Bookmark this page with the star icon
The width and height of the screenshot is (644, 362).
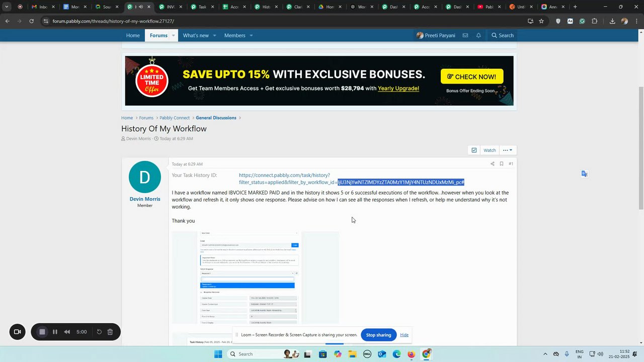(541, 21)
